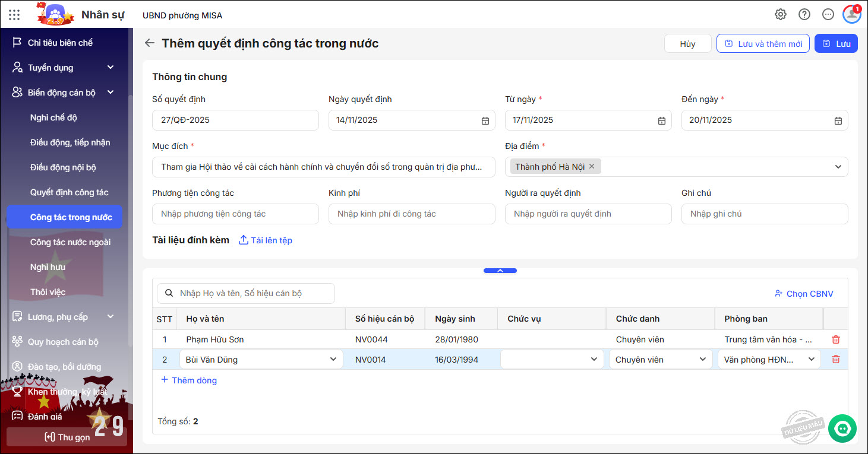Click the Thêm dòng link
Image resolution: width=868 pixels, height=454 pixels.
[189, 380]
